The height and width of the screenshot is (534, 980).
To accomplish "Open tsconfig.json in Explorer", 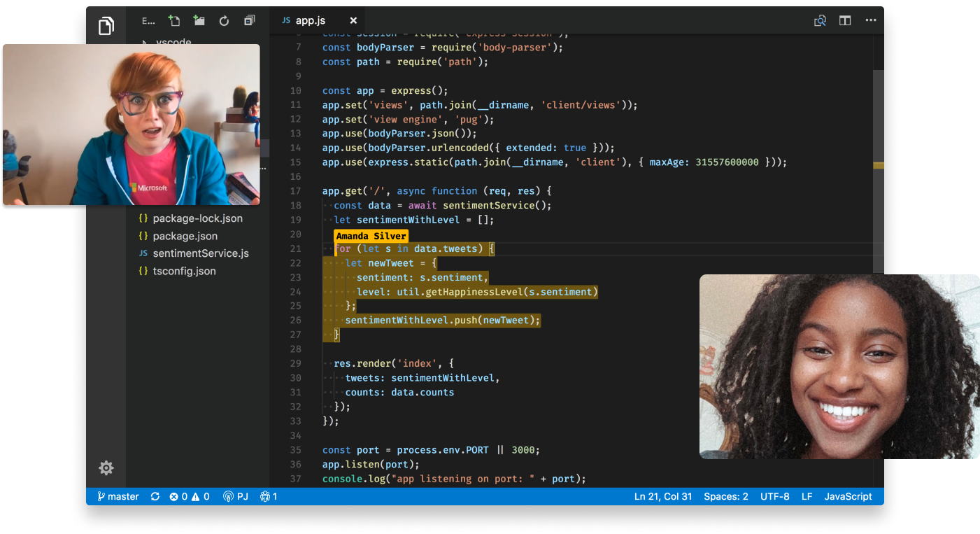I will click(x=178, y=271).
